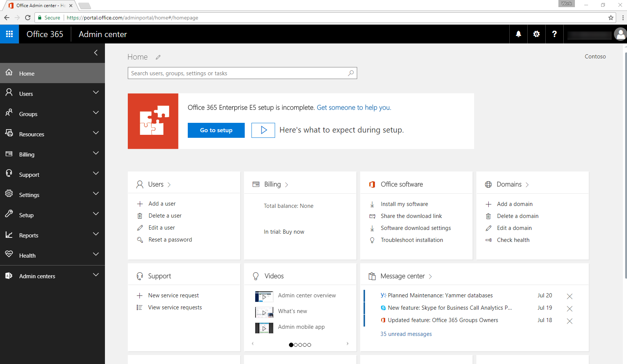Expand the Groups chevron in sidebar

[x=96, y=113]
